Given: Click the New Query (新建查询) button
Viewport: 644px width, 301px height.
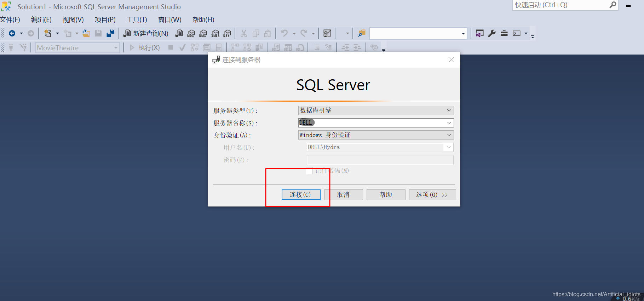Looking at the screenshot, I should [145, 33].
